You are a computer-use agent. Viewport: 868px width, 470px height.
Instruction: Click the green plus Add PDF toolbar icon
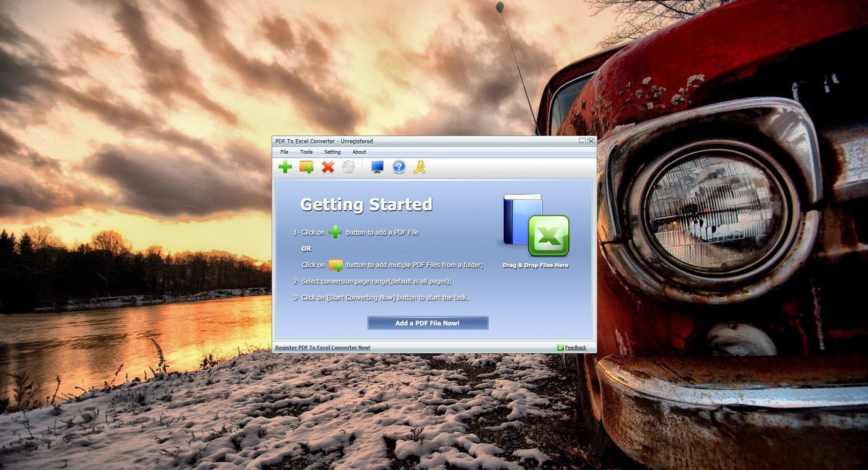click(x=285, y=167)
